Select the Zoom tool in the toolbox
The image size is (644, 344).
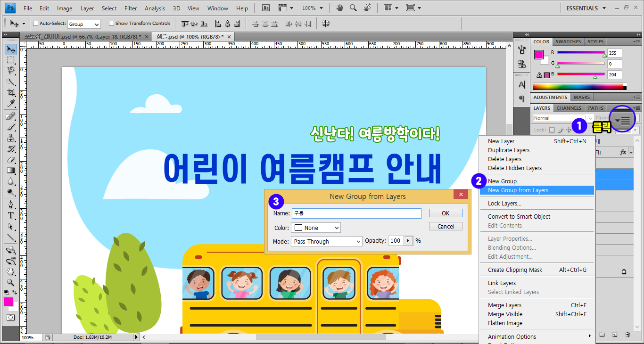click(11, 283)
